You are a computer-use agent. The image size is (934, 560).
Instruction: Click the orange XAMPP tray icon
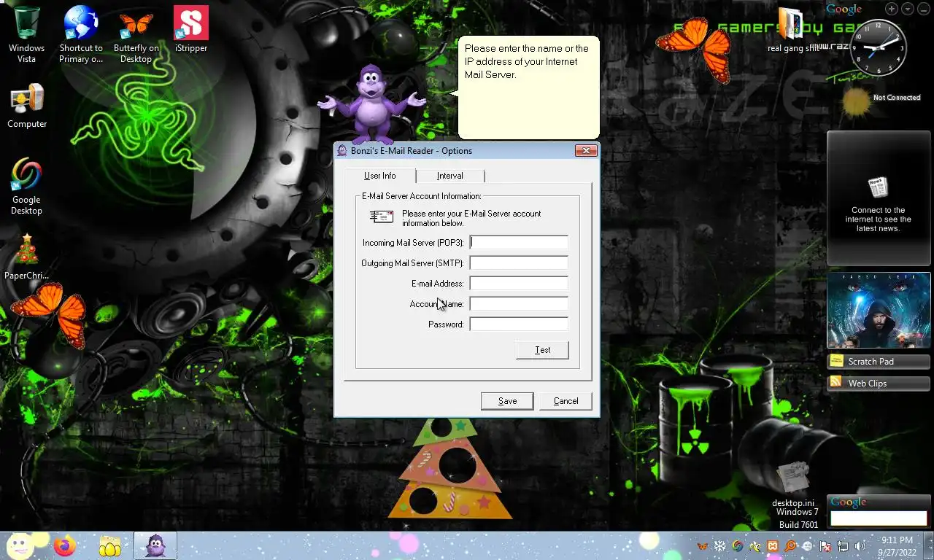[x=773, y=546]
